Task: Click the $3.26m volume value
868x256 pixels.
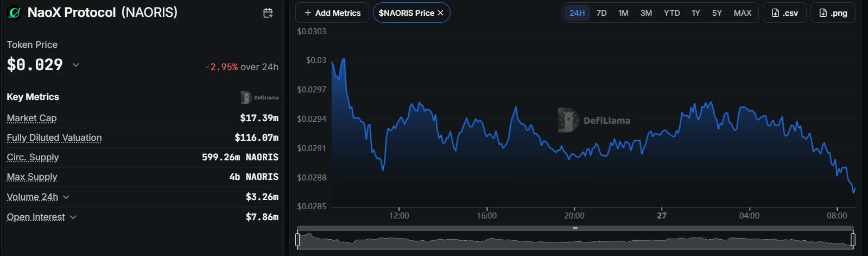Action: pos(262,197)
